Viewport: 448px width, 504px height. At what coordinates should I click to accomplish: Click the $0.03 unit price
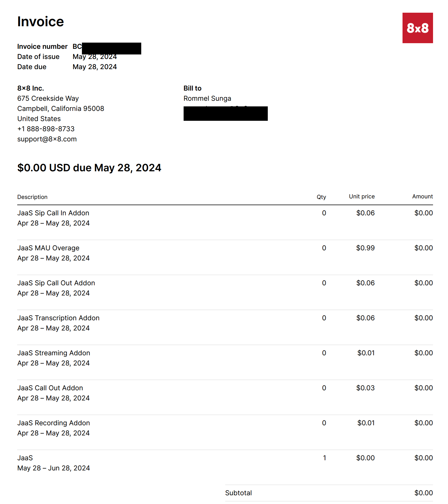(x=365, y=388)
